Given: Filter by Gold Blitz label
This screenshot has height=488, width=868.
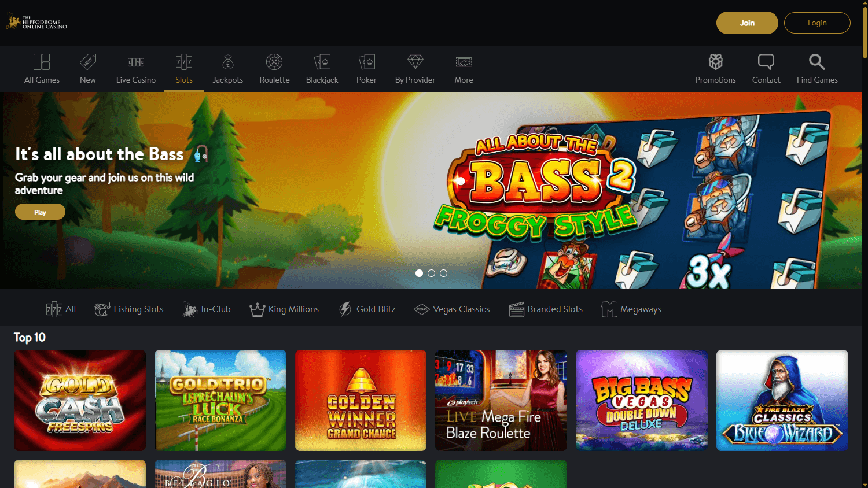Looking at the screenshot, I should 376,309.
